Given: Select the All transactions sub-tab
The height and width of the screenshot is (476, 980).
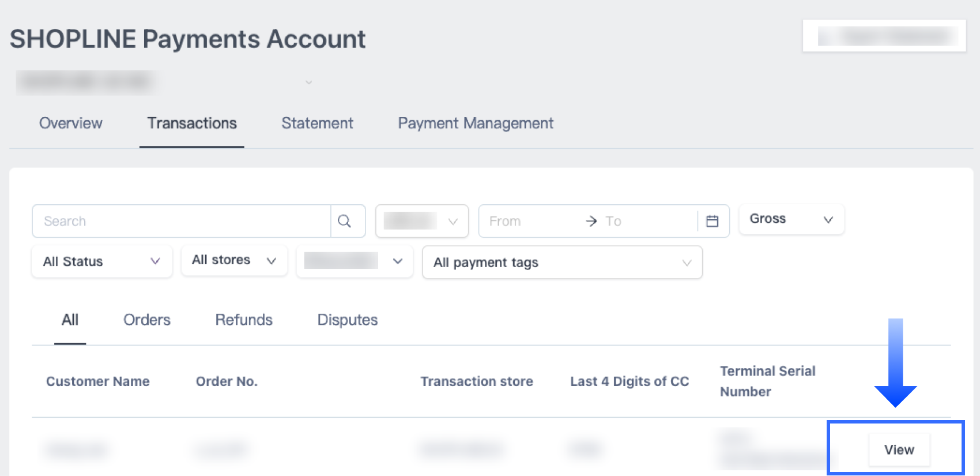Looking at the screenshot, I should click(70, 320).
